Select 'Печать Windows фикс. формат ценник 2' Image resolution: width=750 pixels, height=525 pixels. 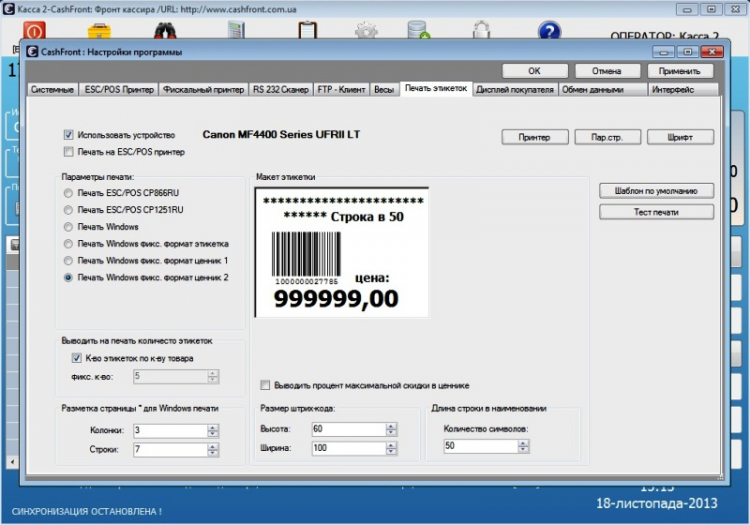68,277
